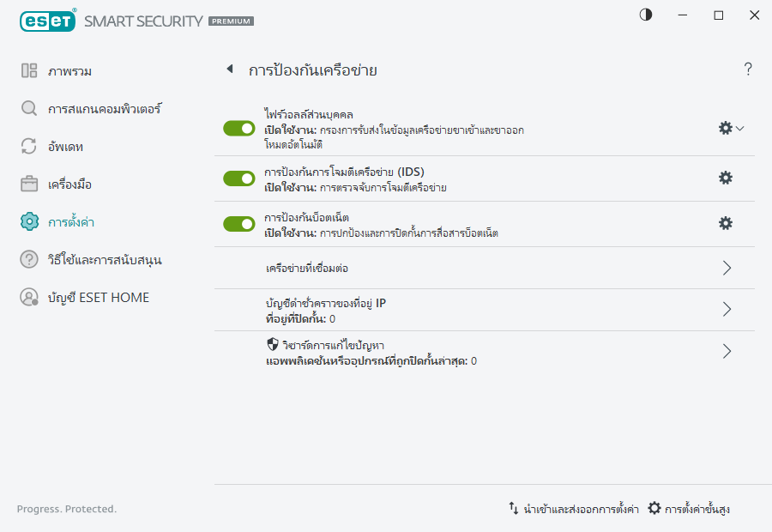Open Tools using the briefcase icon
Image resolution: width=772 pixels, height=532 pixels.
(x=28, y=184)
